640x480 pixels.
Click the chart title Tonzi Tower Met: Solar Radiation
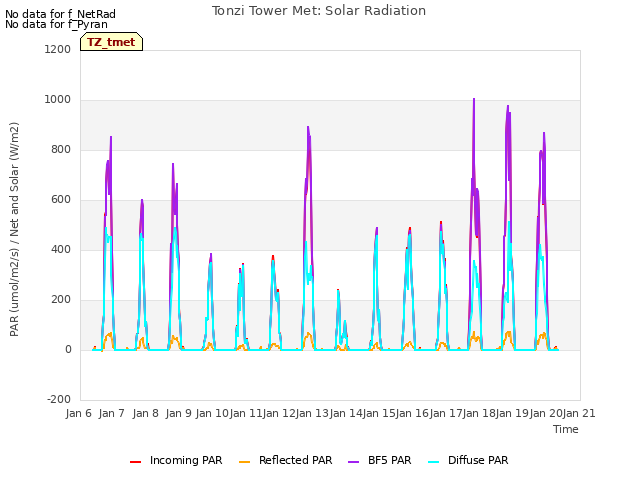click(319, 11)
